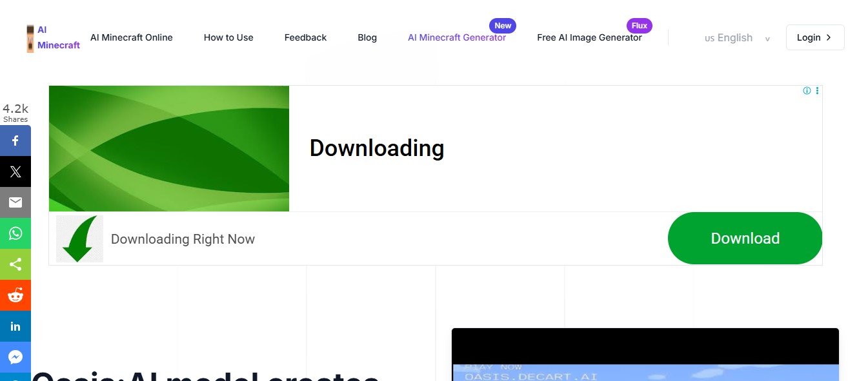Go to How to Use page

228,37
